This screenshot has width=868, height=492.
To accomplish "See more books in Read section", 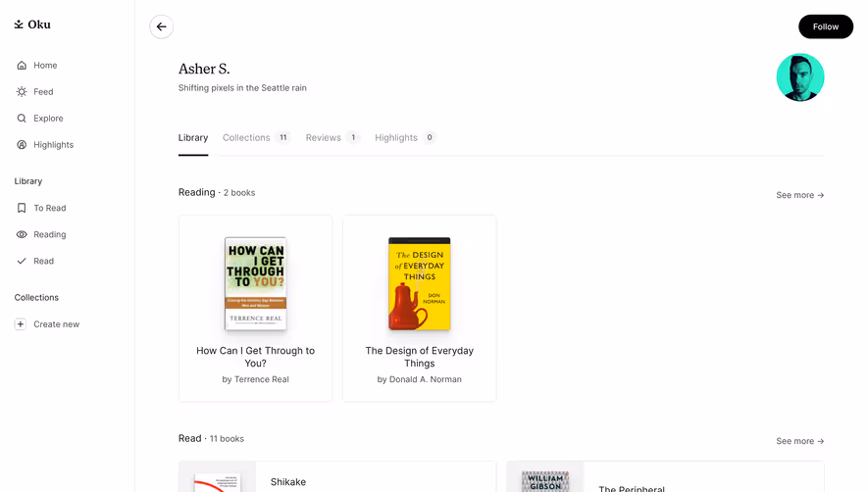I will tap(800, 441).
